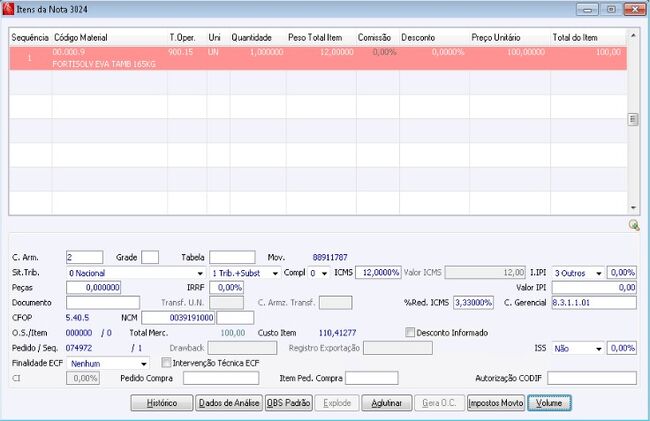Image resolution: width=650 pixels, height=421 pixels.
Task: Click the Documento input field
Action: [x=103, y=302]
